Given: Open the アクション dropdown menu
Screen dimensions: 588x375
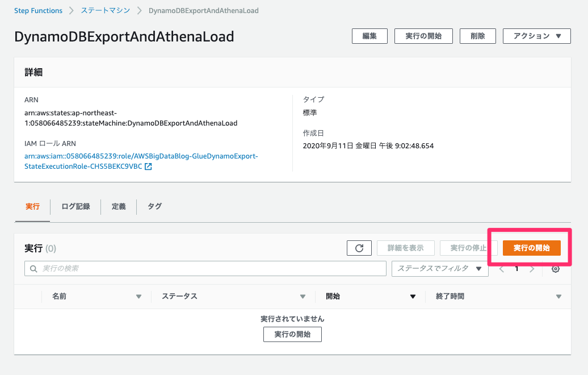Looking at the screenshot, I should (536, 36).
